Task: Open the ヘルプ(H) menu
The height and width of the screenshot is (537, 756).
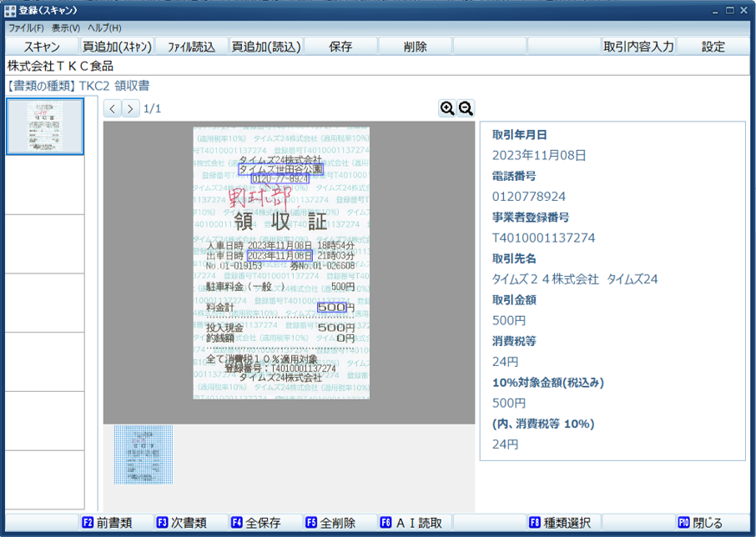Action: (x=104, y=28)
